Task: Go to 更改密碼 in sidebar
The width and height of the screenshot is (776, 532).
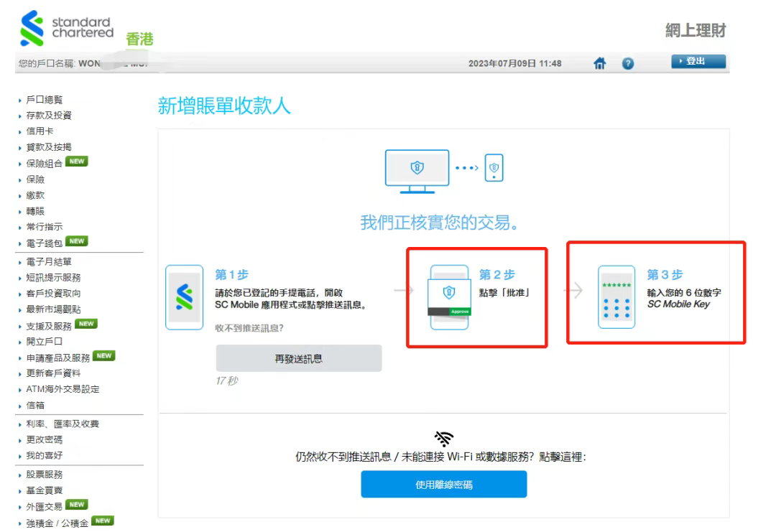Action: pos(44,439)
